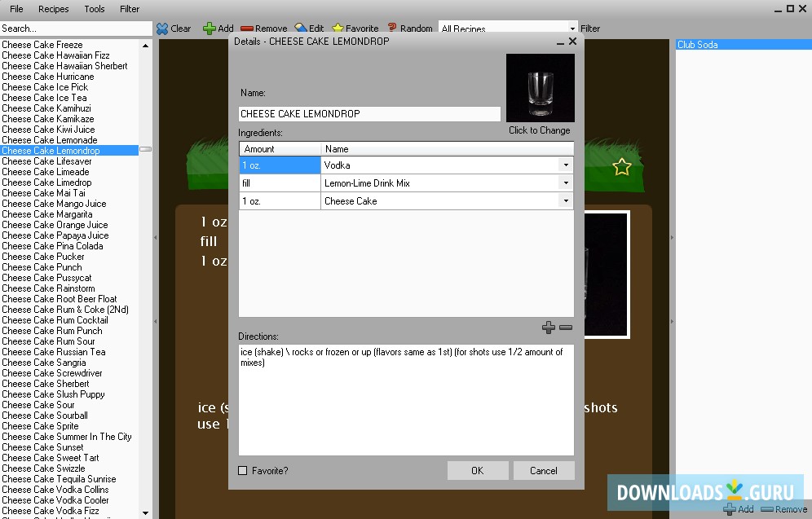Click the recipe Name input field
812x519 pixels.
tap(369, 114)
